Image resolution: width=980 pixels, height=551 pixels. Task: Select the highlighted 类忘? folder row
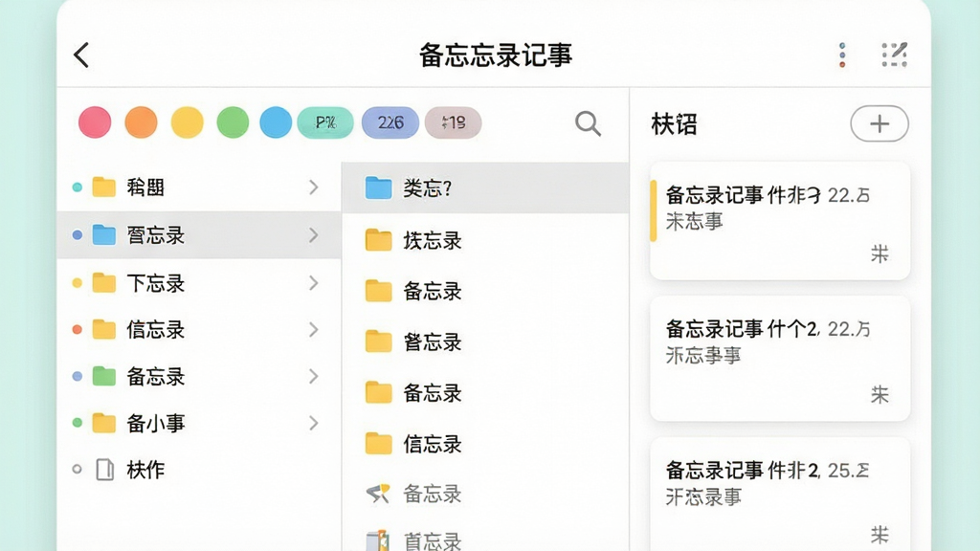485,187
